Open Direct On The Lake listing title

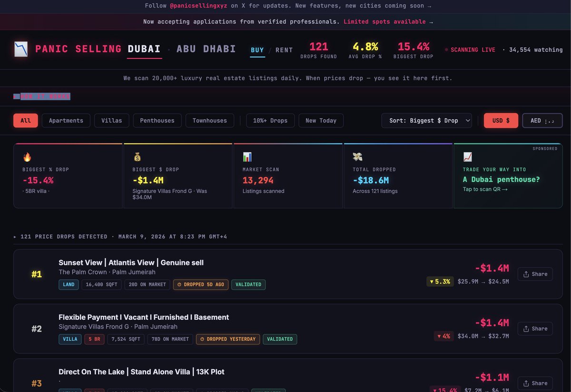[141, 372]
